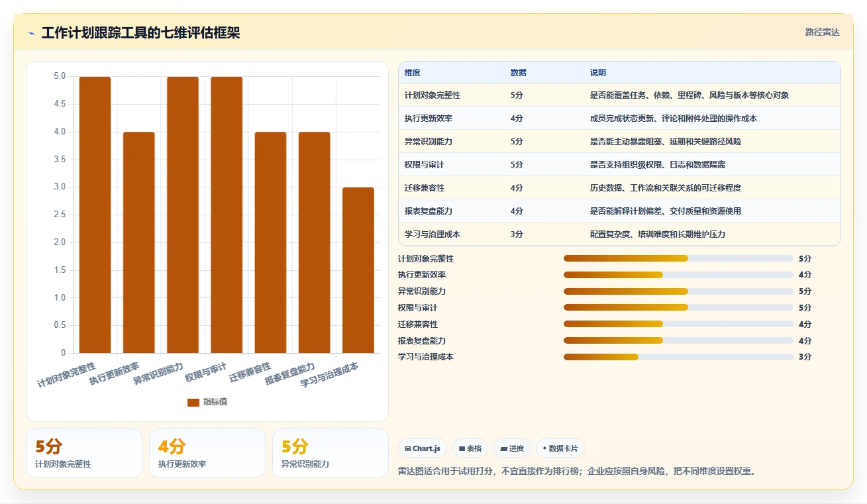Select the 表格 chip

click(470, 448)
